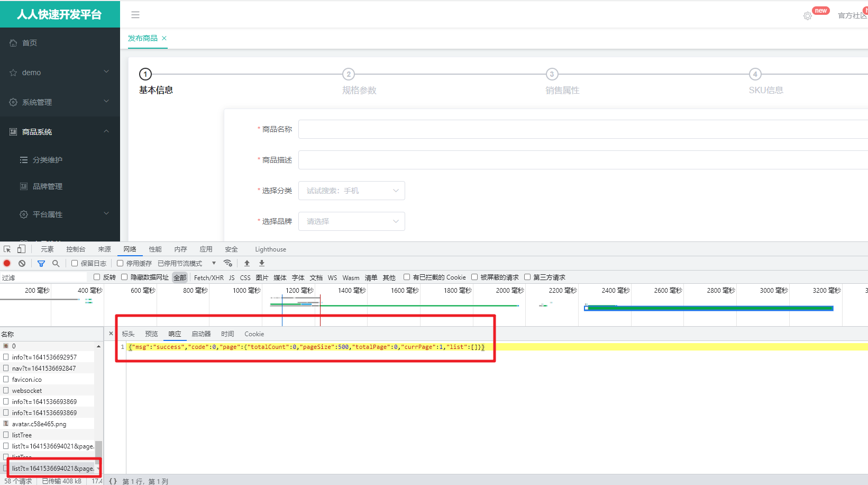The height and width of the screenshot is (485, 868).
Task: Open the 选择分类 dropdown
Action: [x=351, y=191]
